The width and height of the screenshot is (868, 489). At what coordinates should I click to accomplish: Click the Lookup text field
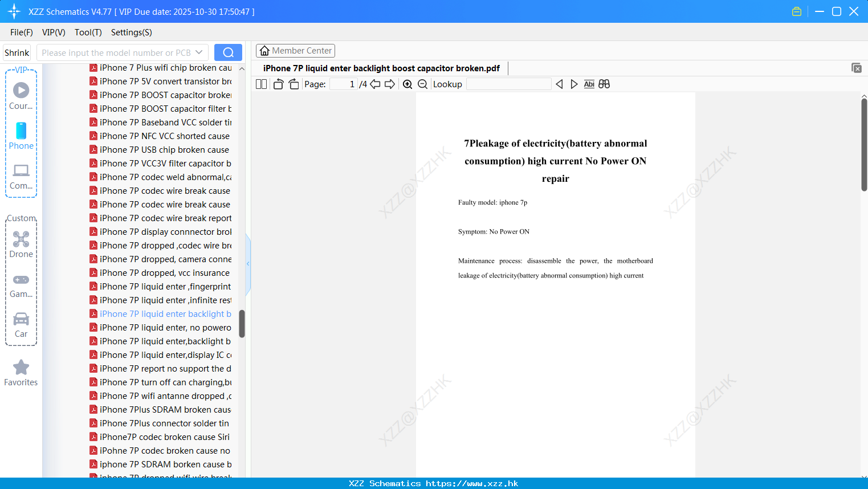coord(508,84)
